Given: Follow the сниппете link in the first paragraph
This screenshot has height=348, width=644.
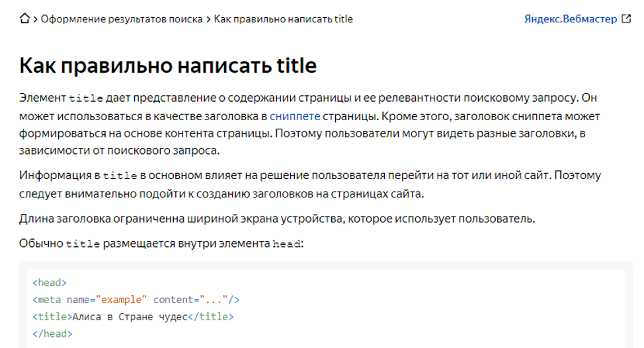Looking at the screenshot, I should pyautogui.click(x=294, y=116).
